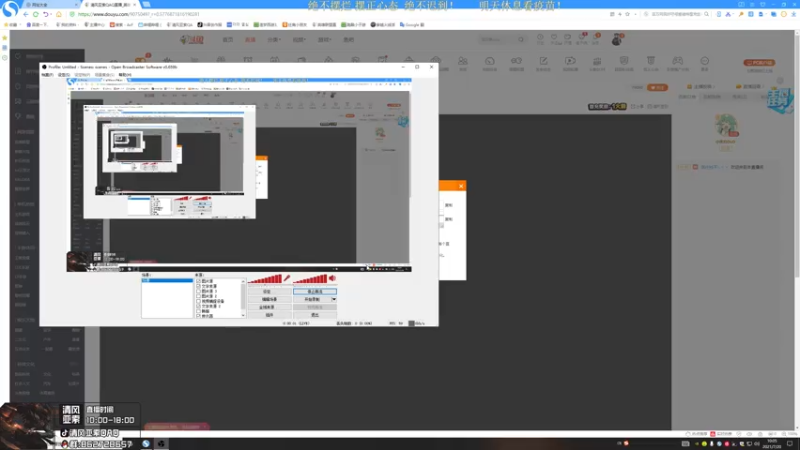The width and height of the screenshot is (800, 450).
Task: Toggle the 视频捕捉设备 source checkbox
Action: coord(198,301)
